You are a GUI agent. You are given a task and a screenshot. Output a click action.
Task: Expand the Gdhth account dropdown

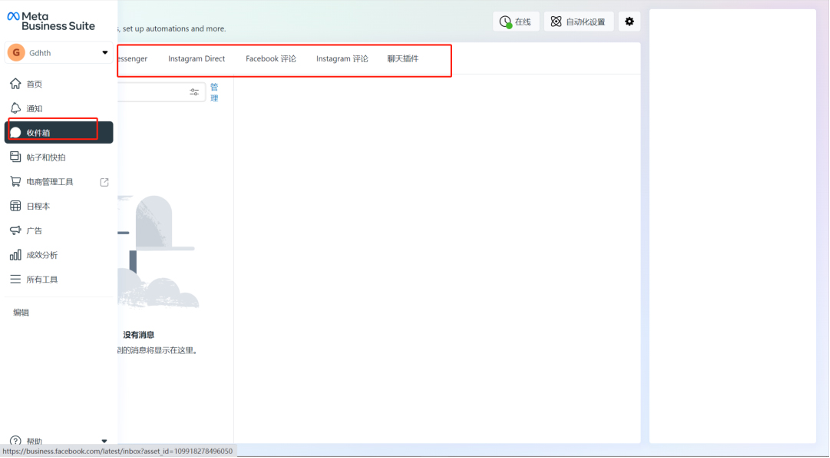coord(105,52)
